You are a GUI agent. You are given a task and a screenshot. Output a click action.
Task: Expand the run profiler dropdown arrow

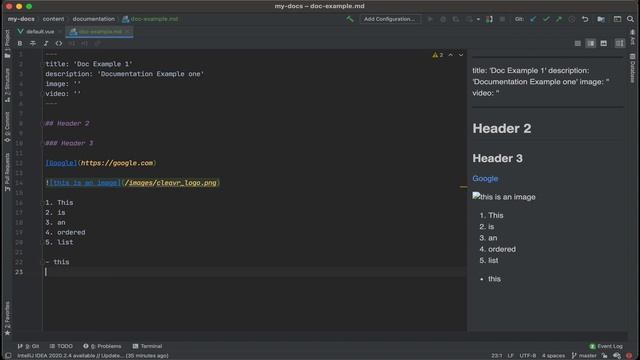(x=478, y=19)
